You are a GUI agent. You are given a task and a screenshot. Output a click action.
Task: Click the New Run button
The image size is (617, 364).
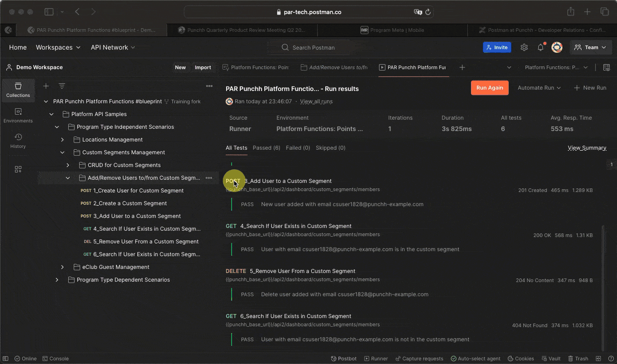pyautogui.click(x=590, y=88)
